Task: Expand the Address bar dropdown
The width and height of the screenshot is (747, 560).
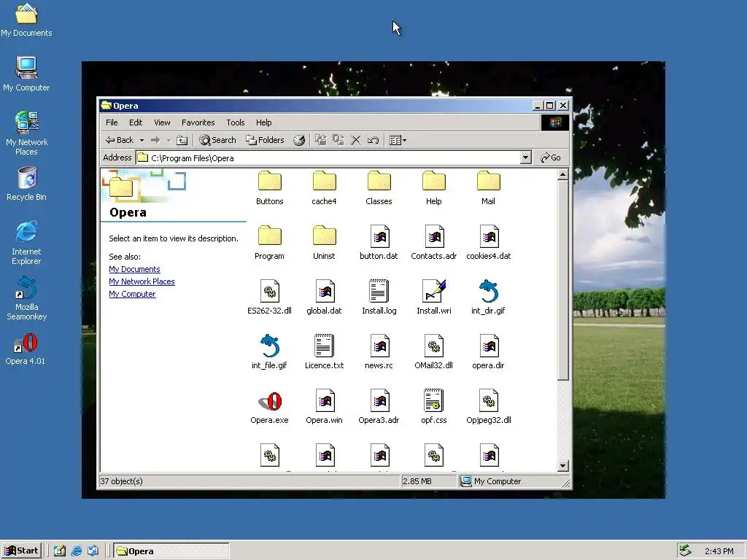Action: click(x=525, y=157)
